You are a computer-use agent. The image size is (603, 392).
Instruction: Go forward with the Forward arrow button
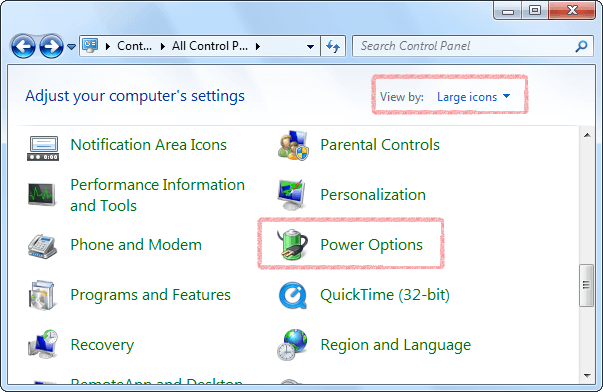click(x=52, y=47)
